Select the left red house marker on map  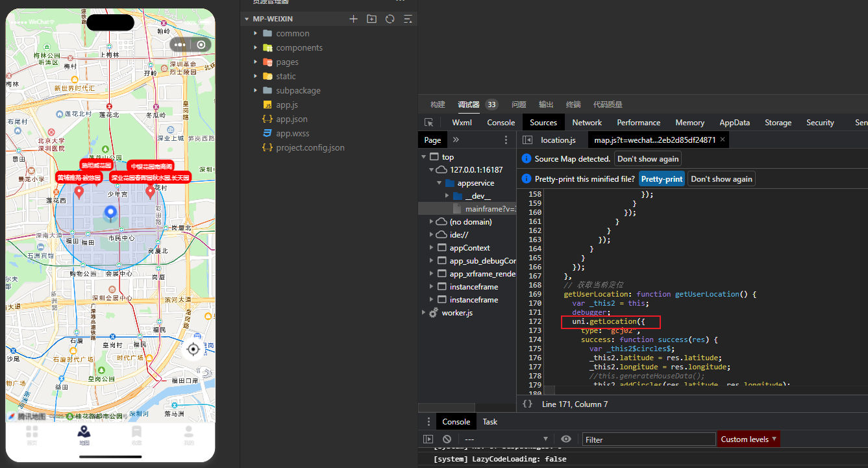[x=79, y=192]
